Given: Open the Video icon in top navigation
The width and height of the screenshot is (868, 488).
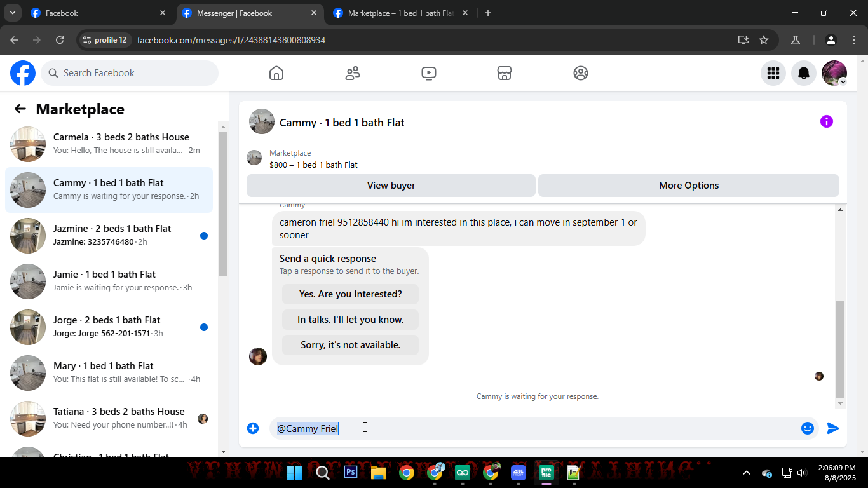Looking at the screenshot, I should coord(429,73).
